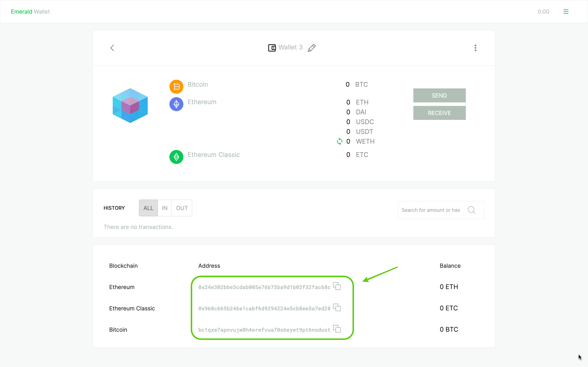Click the RECEIVE button

439,113
